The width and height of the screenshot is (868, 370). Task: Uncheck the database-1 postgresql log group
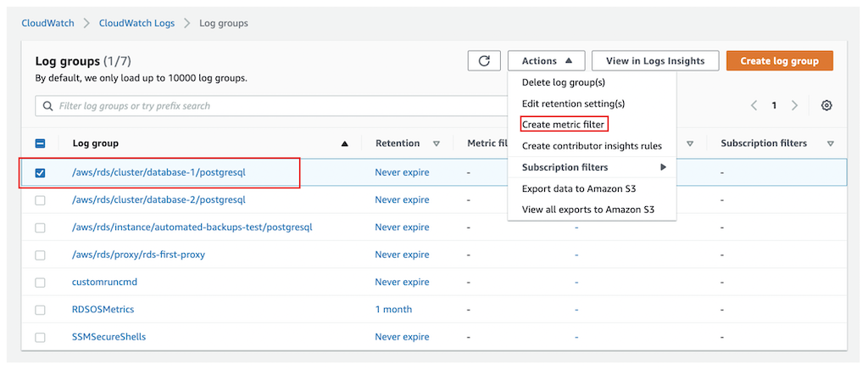(x=40, y=173)
